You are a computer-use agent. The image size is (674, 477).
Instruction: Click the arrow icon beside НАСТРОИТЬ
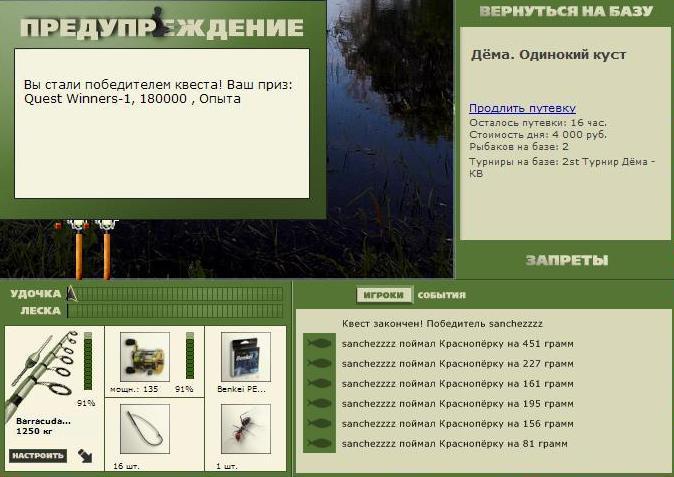[x=85, y=456]
